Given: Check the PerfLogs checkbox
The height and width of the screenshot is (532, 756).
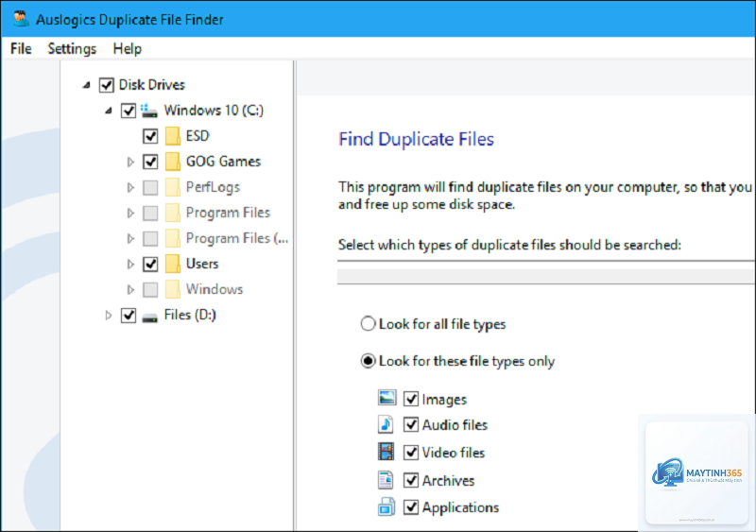Looking at the screenshot, I should click(x=150, y=188).
